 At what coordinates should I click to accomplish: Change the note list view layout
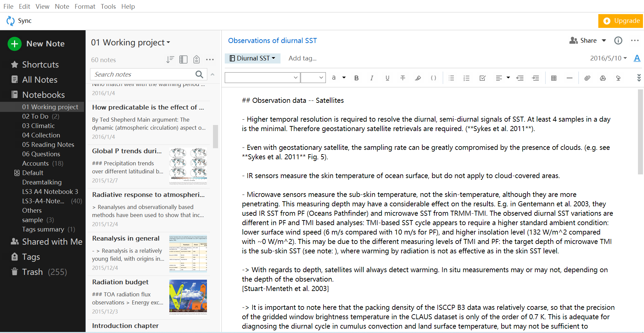tap(183, 59)
